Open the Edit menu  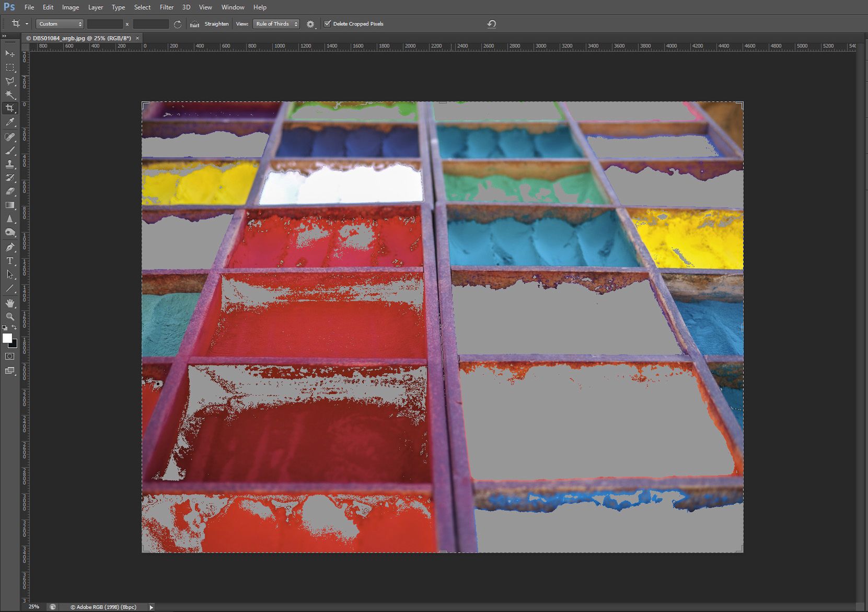tap(48, 7)
